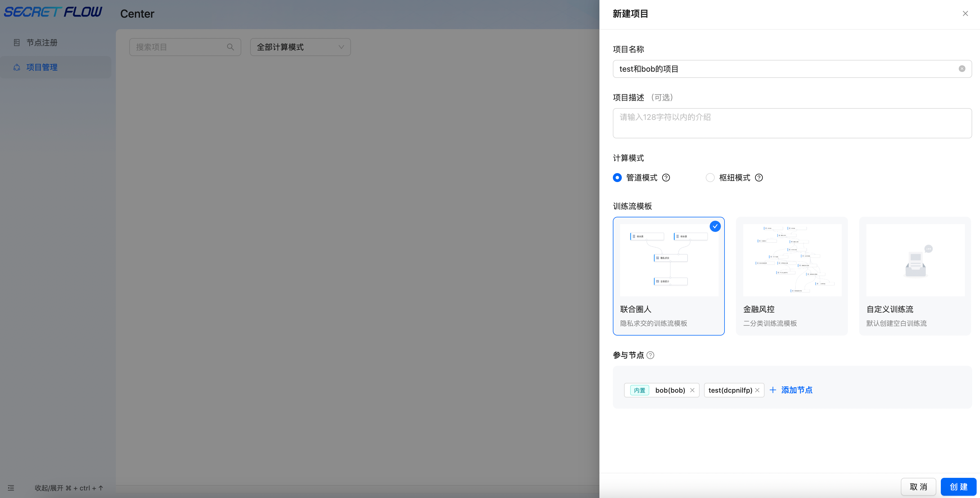Close the 新建项目 drawer

(x=965, y=14)
